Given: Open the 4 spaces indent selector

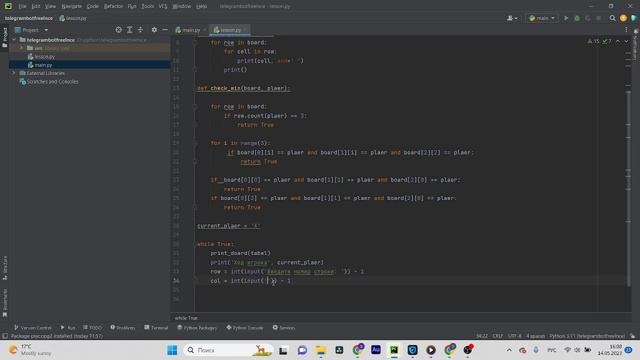Looking at the screenshot, I should coord(535,336).
